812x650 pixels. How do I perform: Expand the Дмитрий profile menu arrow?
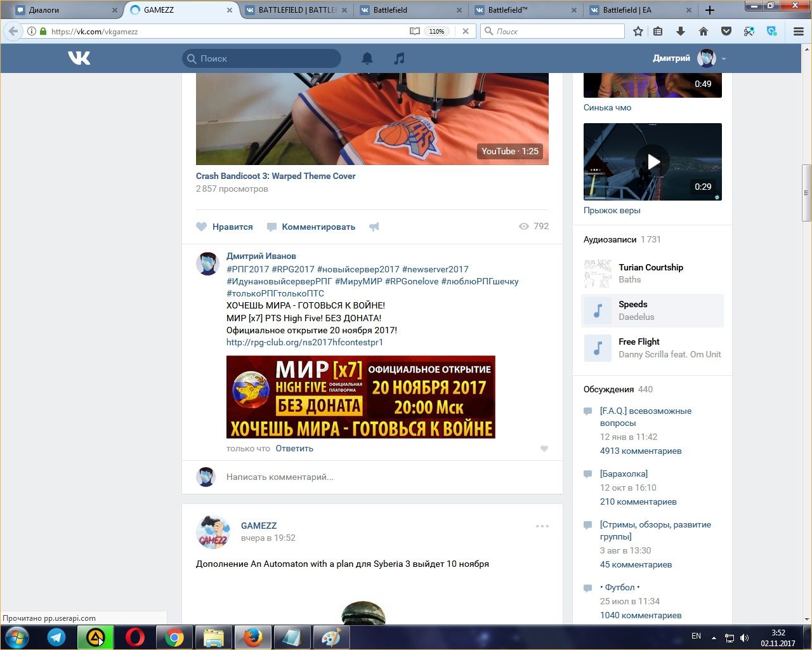724,59
